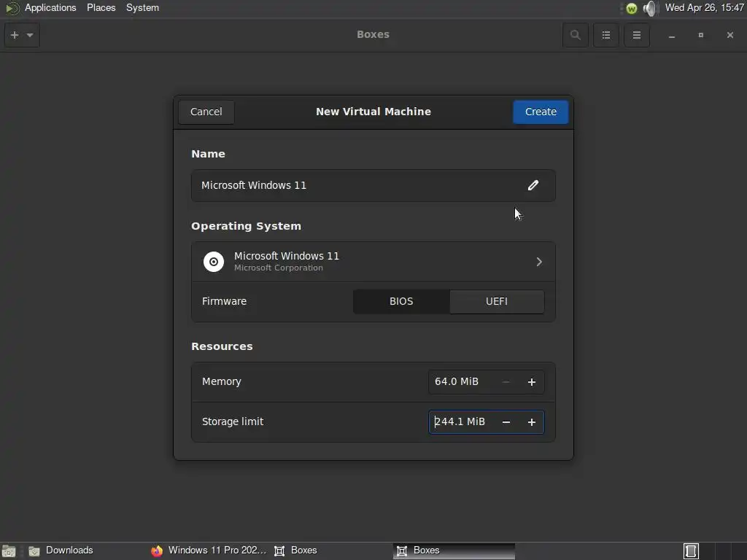Switch to Firefox Windows 11 Pro taskbar item
Viewport: 747px width, 560px height.
tap(209, 551)
